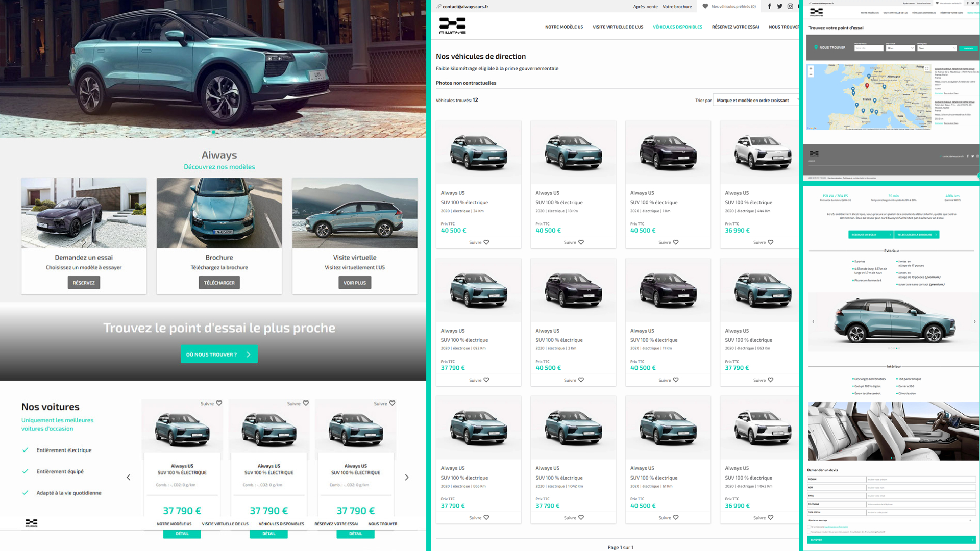Image resolution: width=980 pixels, height=551 pixels.
Task: Click the heart on the 444 Km Aiways U5 card
Action: [771, 242]
